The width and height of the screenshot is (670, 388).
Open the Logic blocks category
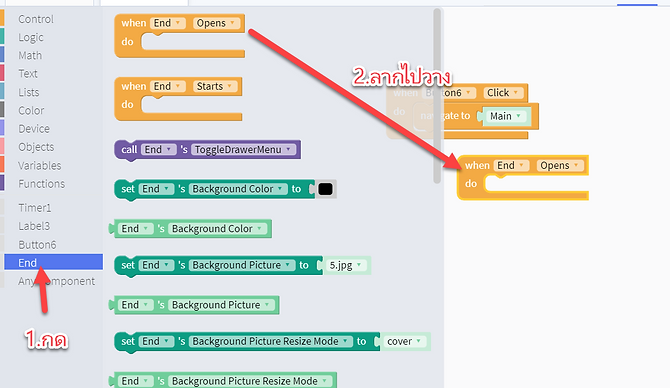31,38
